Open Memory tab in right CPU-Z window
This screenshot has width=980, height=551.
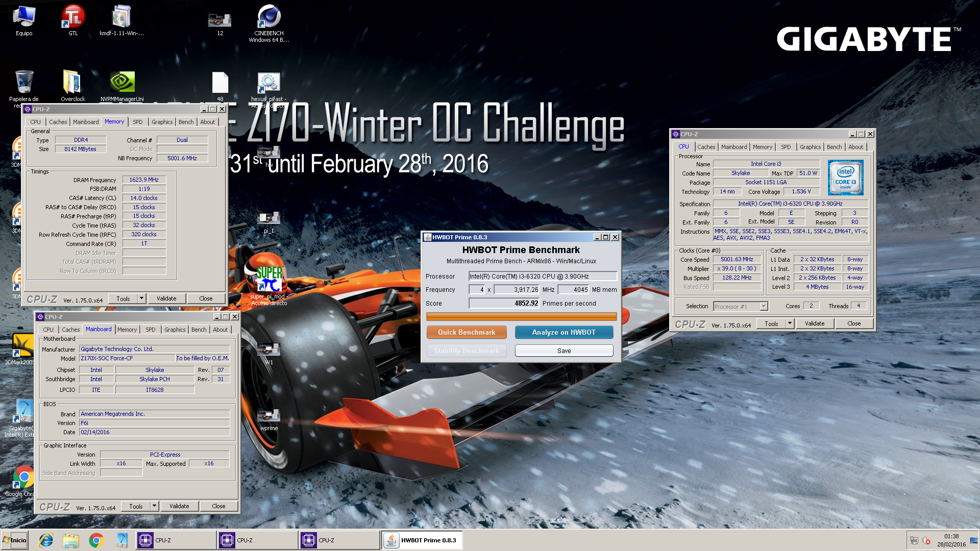pyautogui.click(x=763, y=147)
